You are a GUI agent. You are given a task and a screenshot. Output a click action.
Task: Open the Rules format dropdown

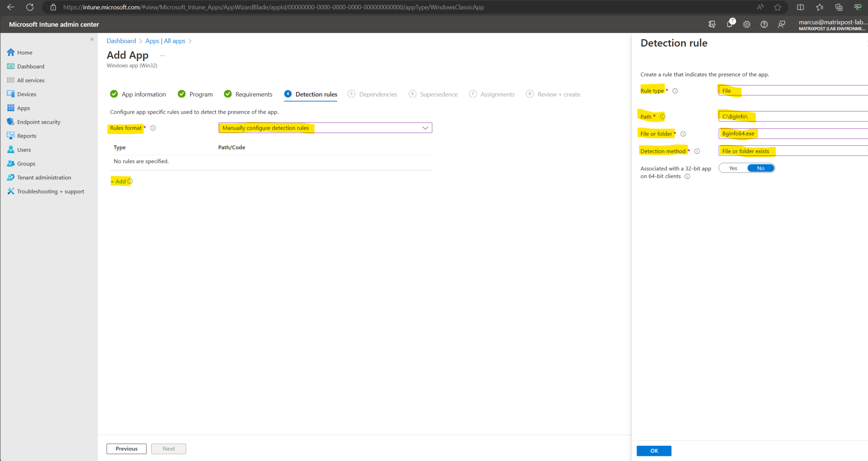click(324, 128)
